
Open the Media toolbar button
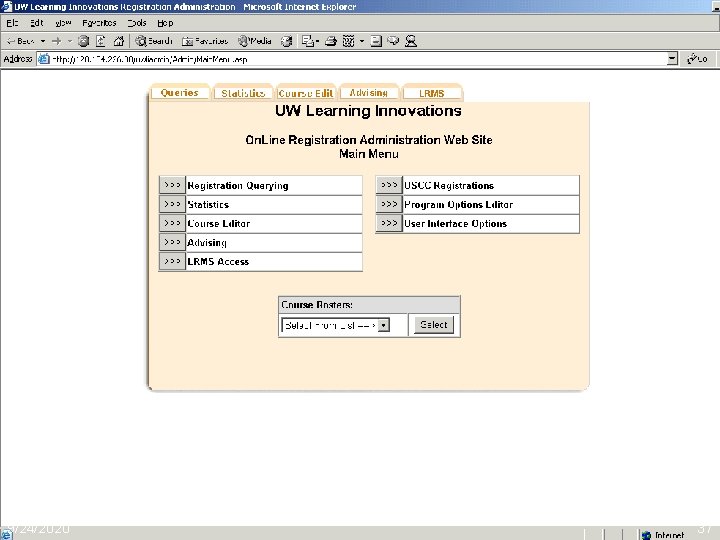[255, 41]
